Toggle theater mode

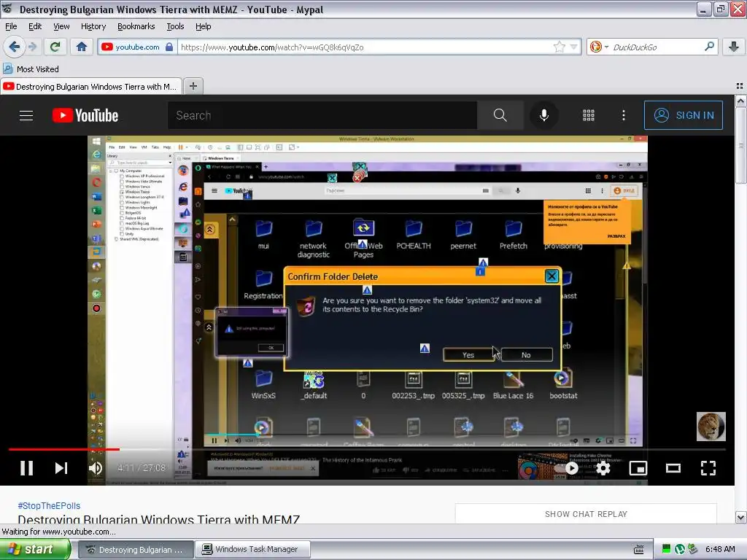tap(673, 468)
